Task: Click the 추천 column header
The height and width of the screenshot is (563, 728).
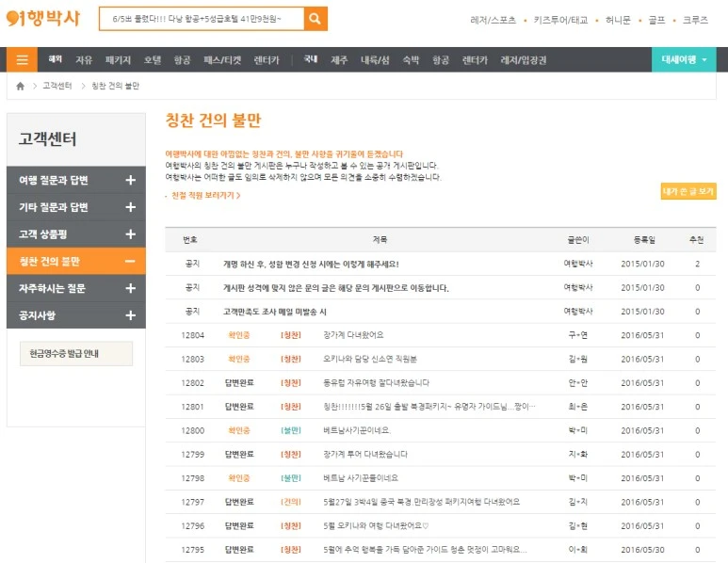Action: coord(696,239)
